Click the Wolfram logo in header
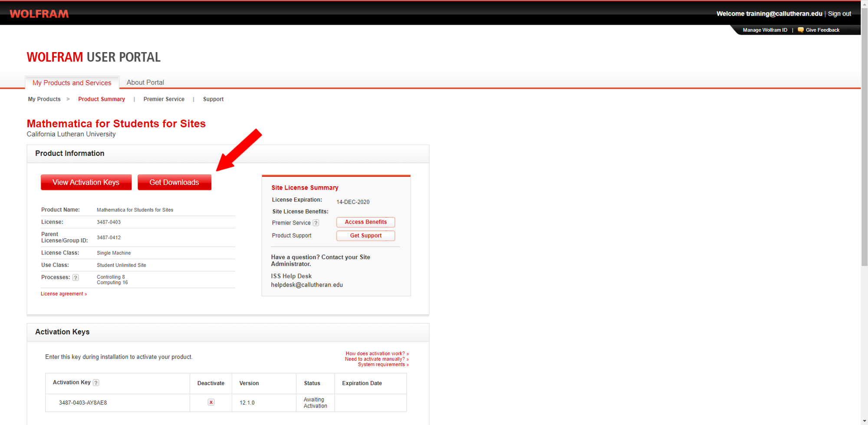The image size is (868, 425). coord(39,14)
